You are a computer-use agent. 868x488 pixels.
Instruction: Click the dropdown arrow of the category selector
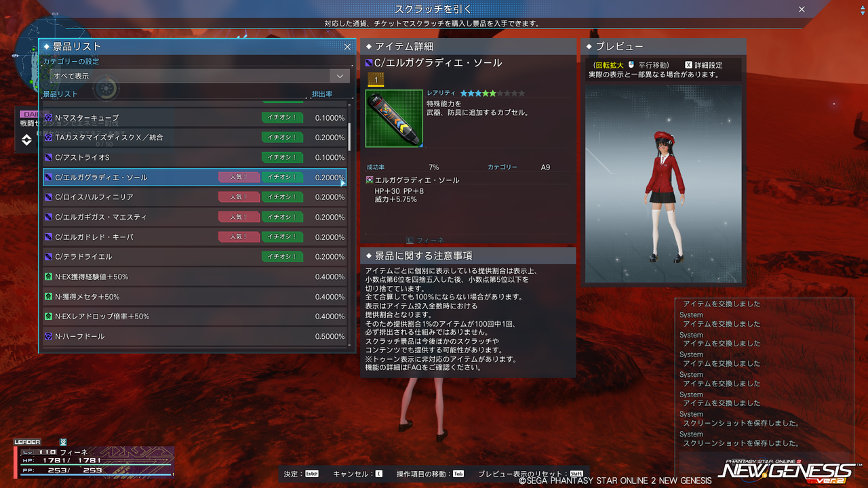coord(340,76)
